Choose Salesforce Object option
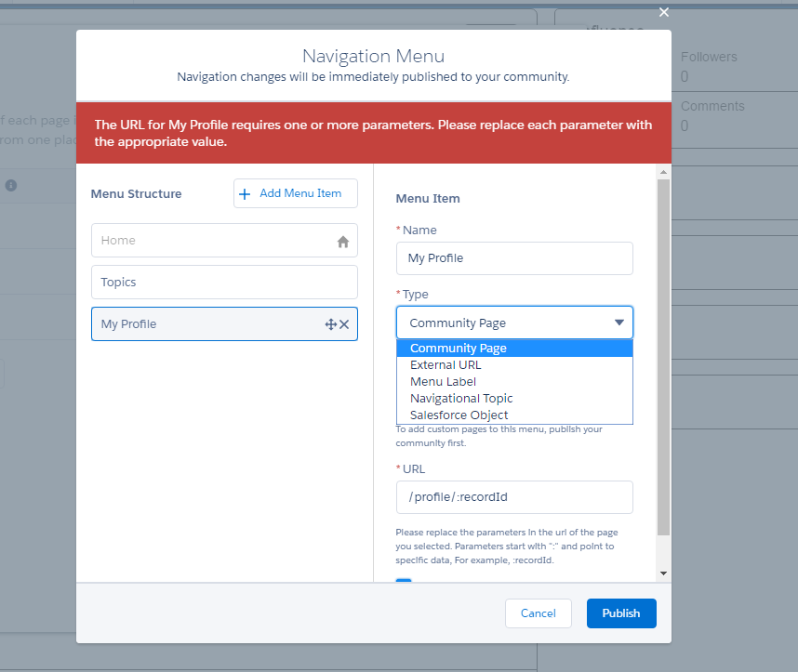The image size is (798, 672). [514, 415]
